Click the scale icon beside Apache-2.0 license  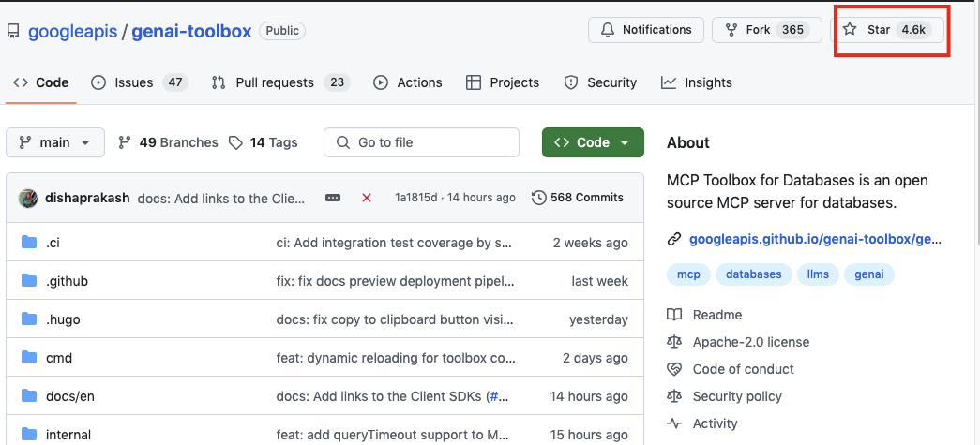673,342
